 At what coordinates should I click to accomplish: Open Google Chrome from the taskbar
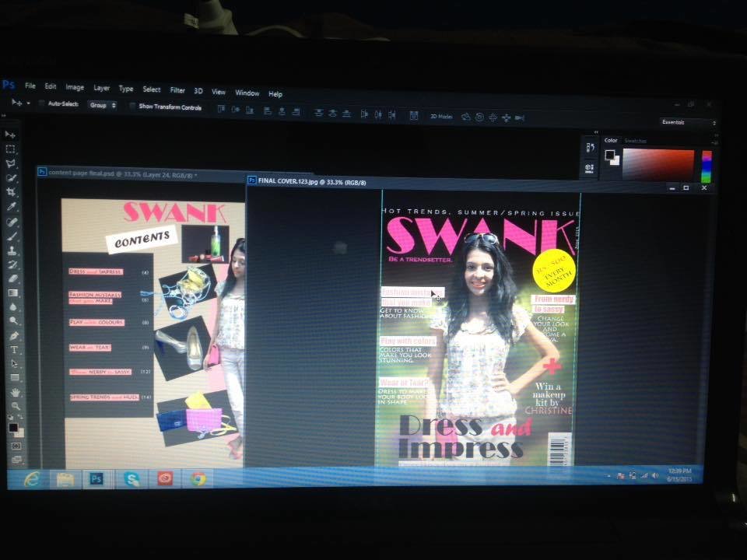(x=198, y=478)
